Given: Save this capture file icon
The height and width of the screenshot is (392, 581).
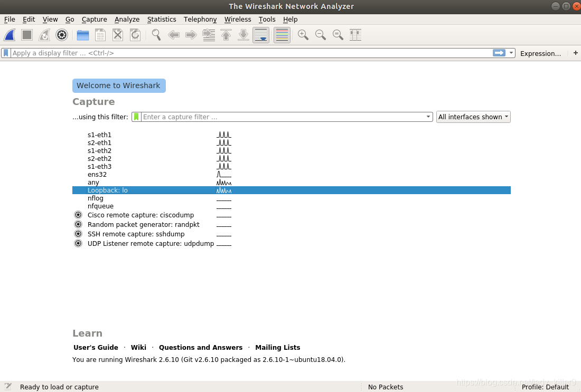Looking at the screenshot, I should [100, 35].
